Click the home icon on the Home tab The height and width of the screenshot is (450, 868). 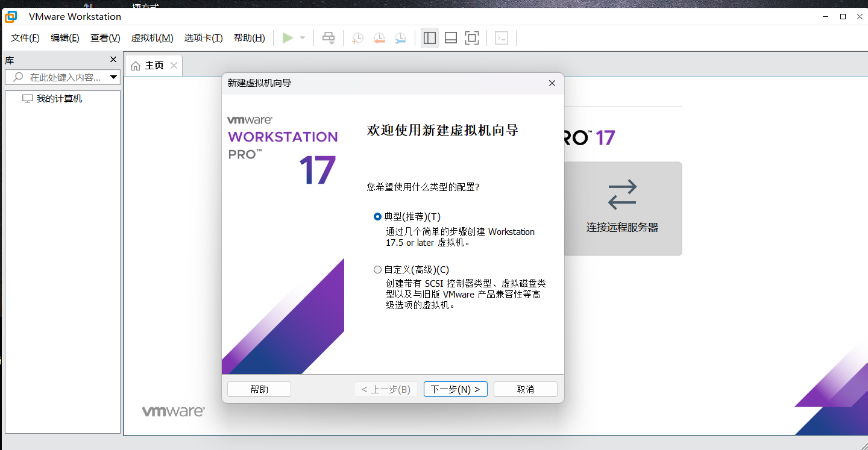(x=136, y=66)
